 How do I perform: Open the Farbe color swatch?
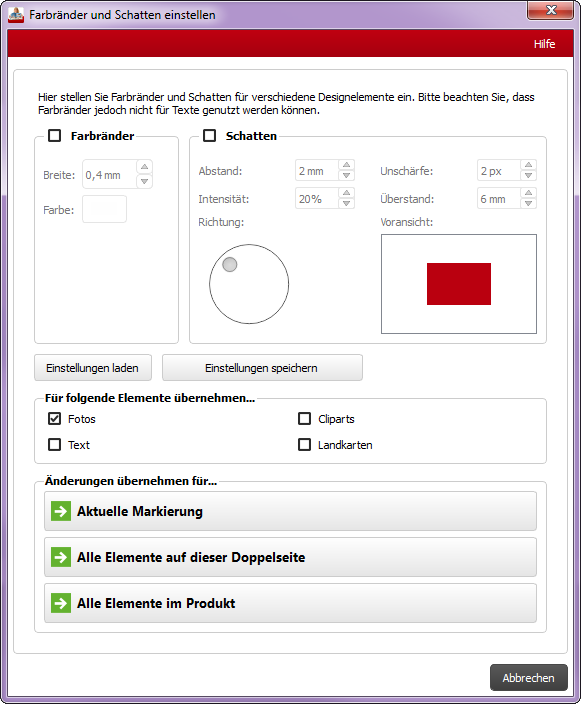[104, 209]
